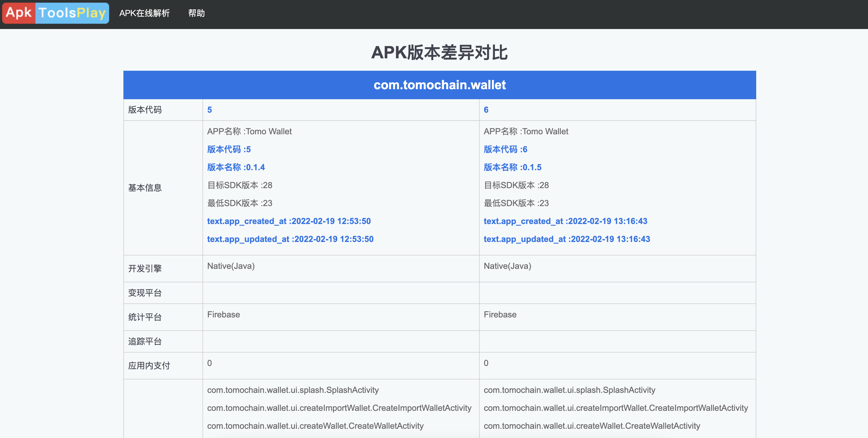Select the 变现平台 row label

[145, 293]
